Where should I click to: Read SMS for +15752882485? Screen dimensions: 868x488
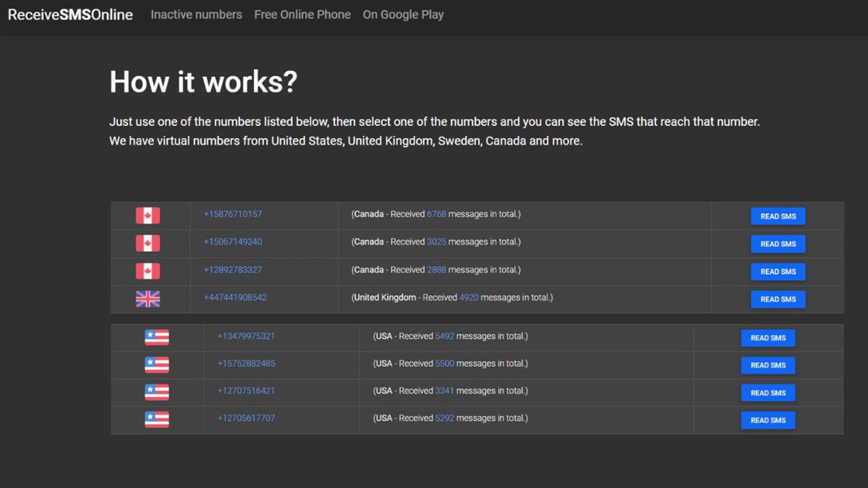(x=768, y=365)
